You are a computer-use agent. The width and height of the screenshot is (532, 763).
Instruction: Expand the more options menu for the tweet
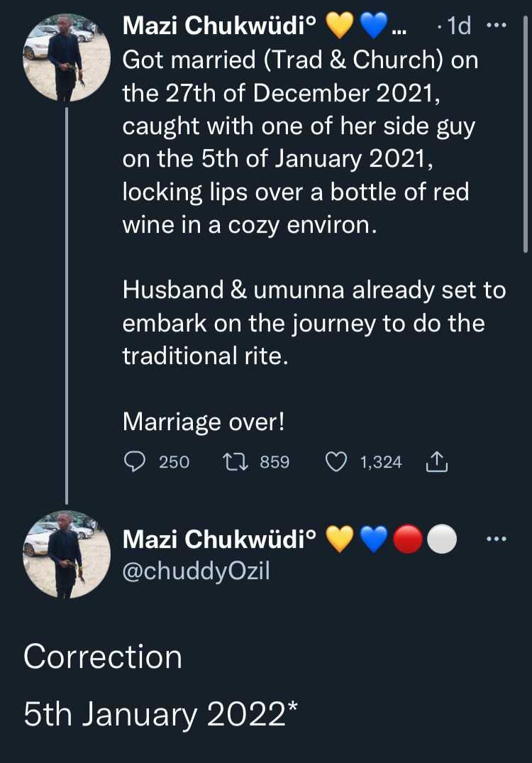497,26
